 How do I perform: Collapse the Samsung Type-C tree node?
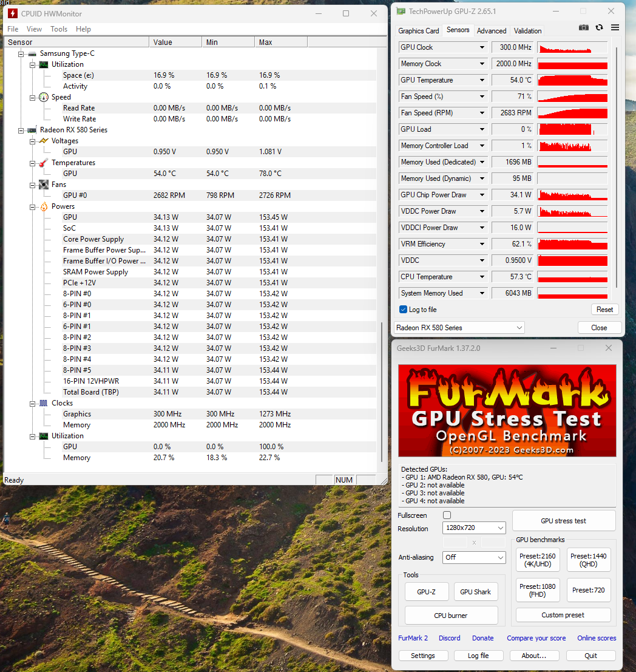(x=21, y=54)
